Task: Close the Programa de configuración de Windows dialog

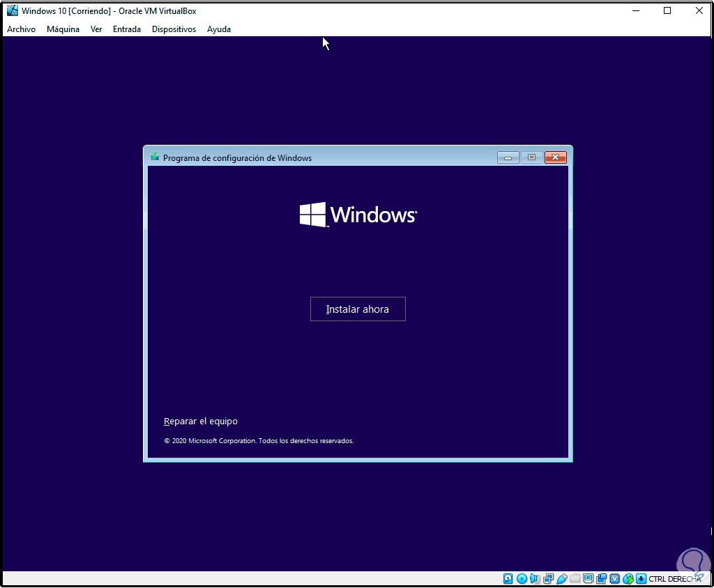Action: [556, 157]
